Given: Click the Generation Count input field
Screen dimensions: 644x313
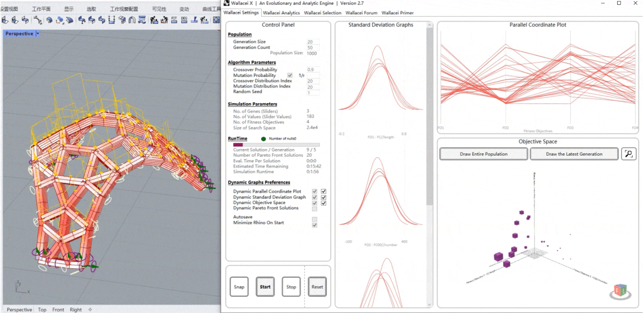Looking at the screenshot, I should point(313,48).
